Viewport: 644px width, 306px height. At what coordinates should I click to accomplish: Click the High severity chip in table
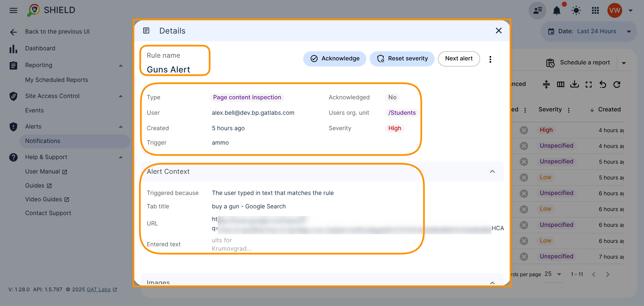[546, 130]
